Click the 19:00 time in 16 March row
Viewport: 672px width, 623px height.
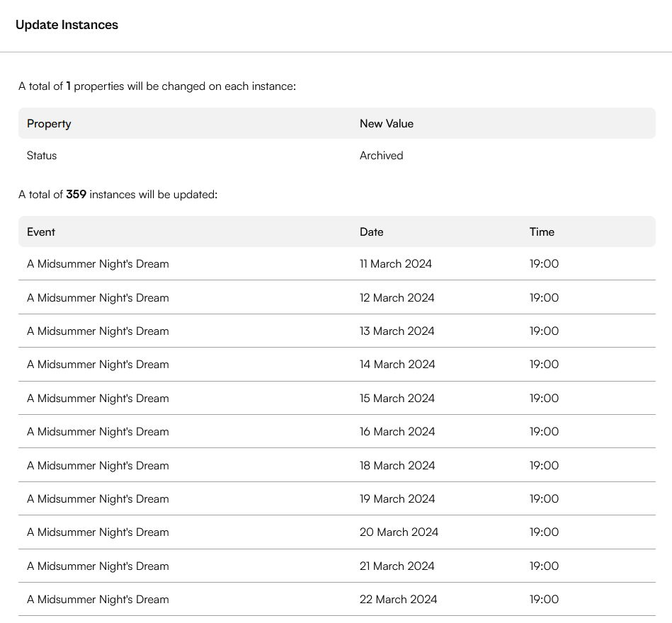coord(544,432)
